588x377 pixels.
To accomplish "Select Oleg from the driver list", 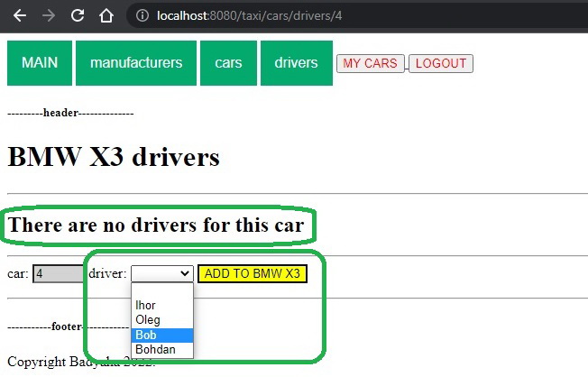I will pyautogui.click(x=162, y=320).
